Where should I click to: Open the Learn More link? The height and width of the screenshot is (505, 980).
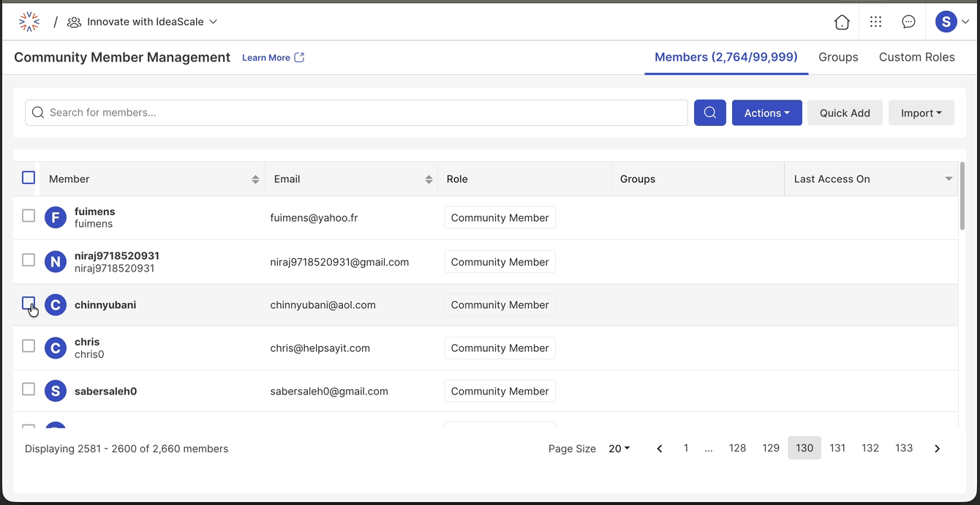tap(267, 56)
